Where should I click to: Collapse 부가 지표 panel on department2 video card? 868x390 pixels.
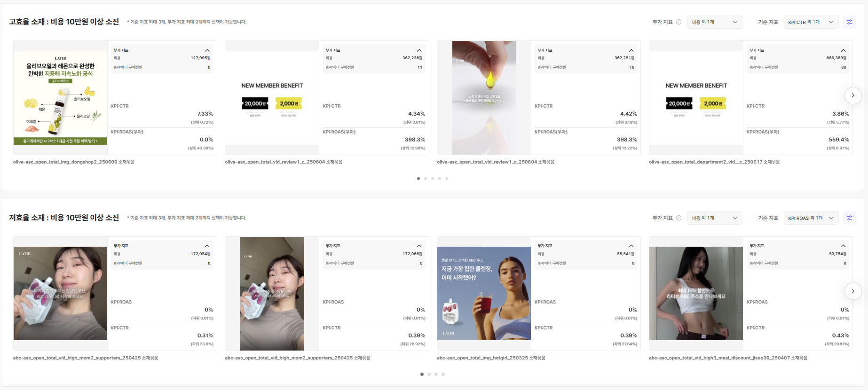pos(843,50)
